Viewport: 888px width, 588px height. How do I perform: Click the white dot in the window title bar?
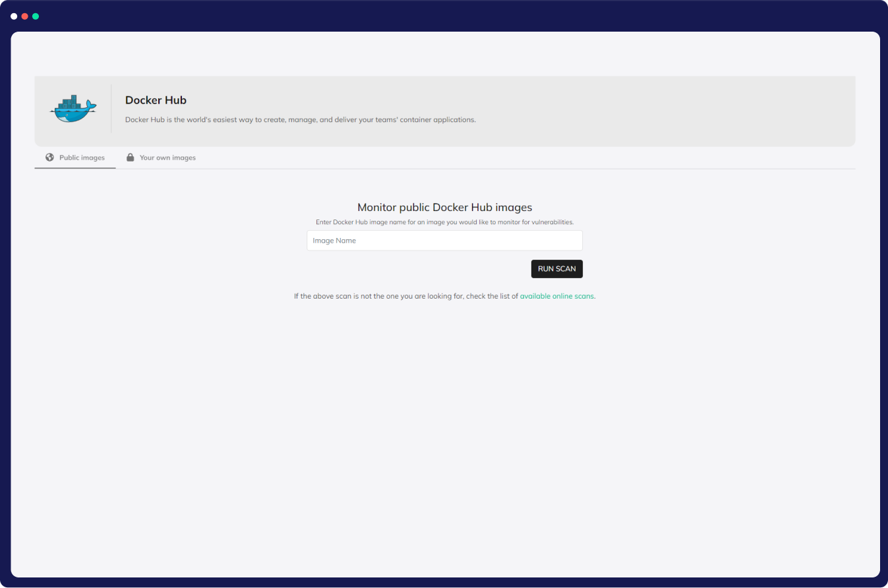coord(14,16)
